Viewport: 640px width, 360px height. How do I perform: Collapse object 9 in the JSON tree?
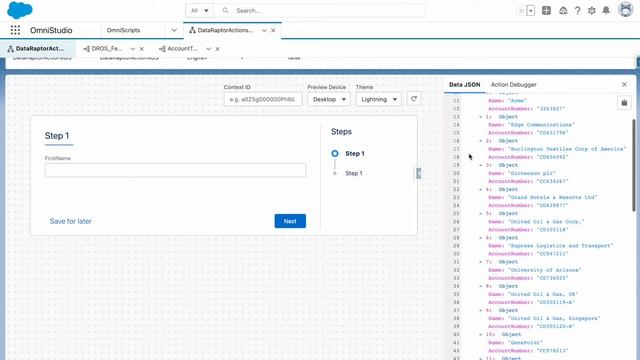(480, 311)
